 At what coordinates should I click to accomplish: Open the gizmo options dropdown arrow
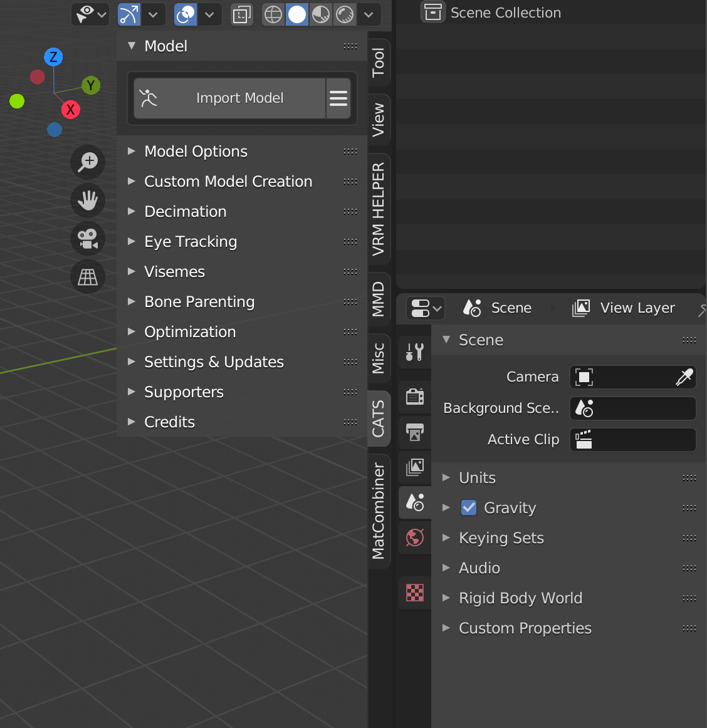coord(154,14)
